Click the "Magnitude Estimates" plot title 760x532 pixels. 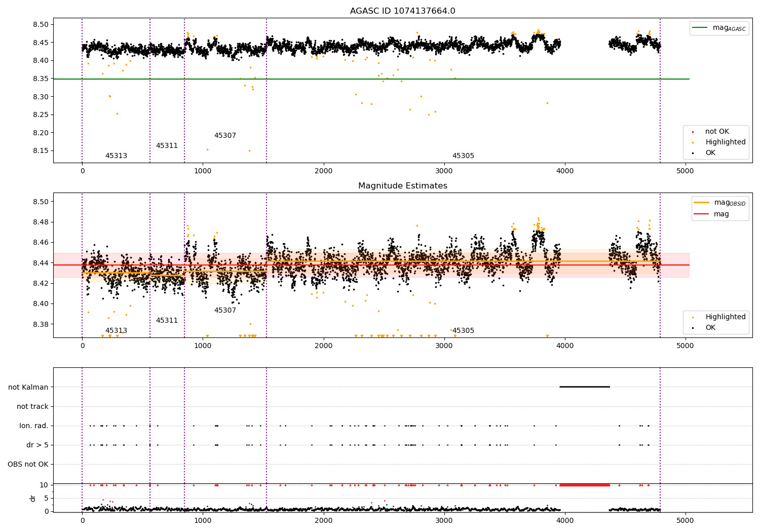402,186
